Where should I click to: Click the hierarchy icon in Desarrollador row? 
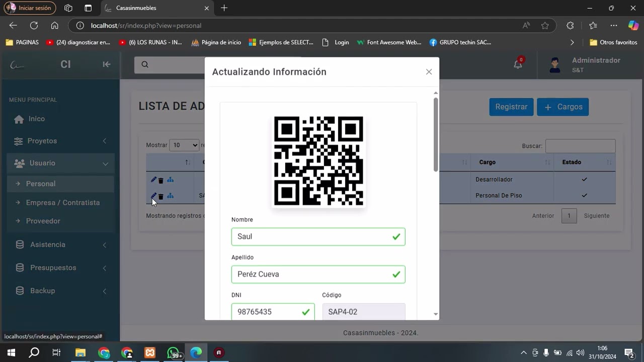coord(170,179)
